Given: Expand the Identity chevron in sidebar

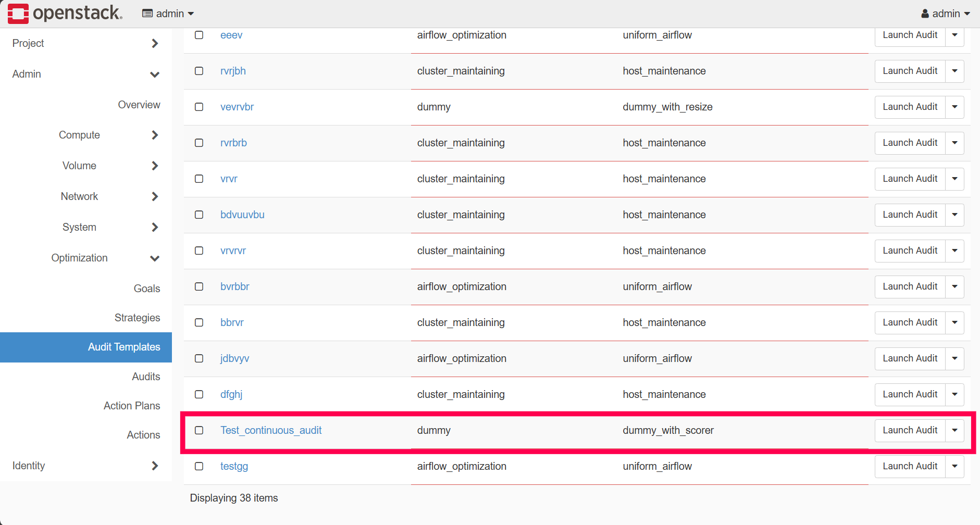Looking at the screenshot, I should pos(154,466).
